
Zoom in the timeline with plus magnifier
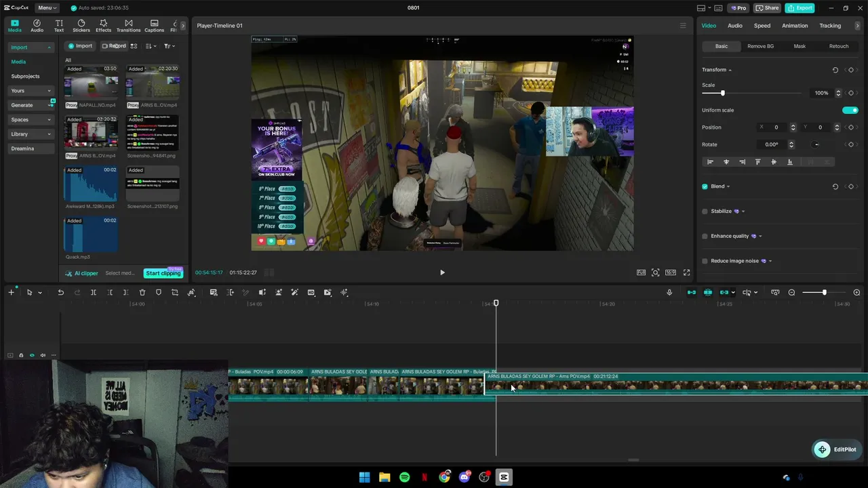click(x=856, y=292)
